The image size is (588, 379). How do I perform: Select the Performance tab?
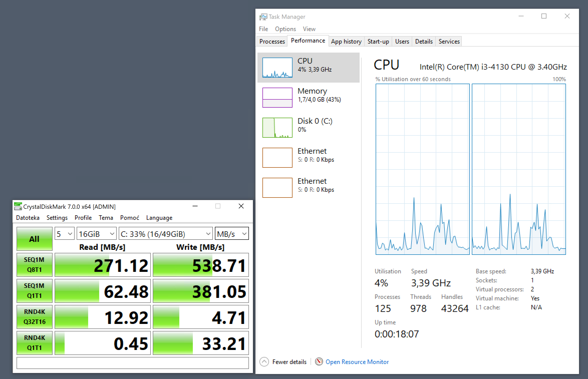click(x=308, y=41)
